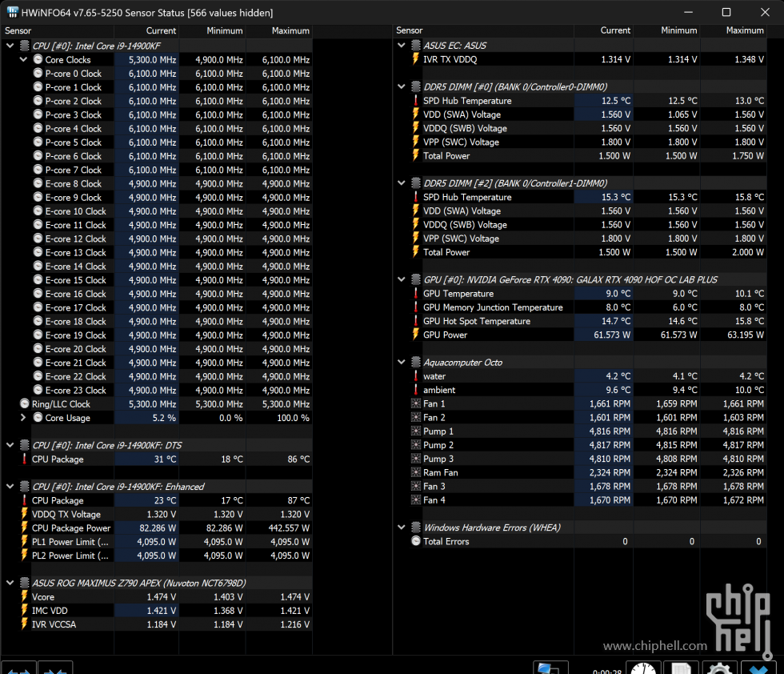Image resolution: width=784 pixels, height=674 pixels.
Task: Click the fan icon beside Pump 1
Action: [x=415, y=431]
